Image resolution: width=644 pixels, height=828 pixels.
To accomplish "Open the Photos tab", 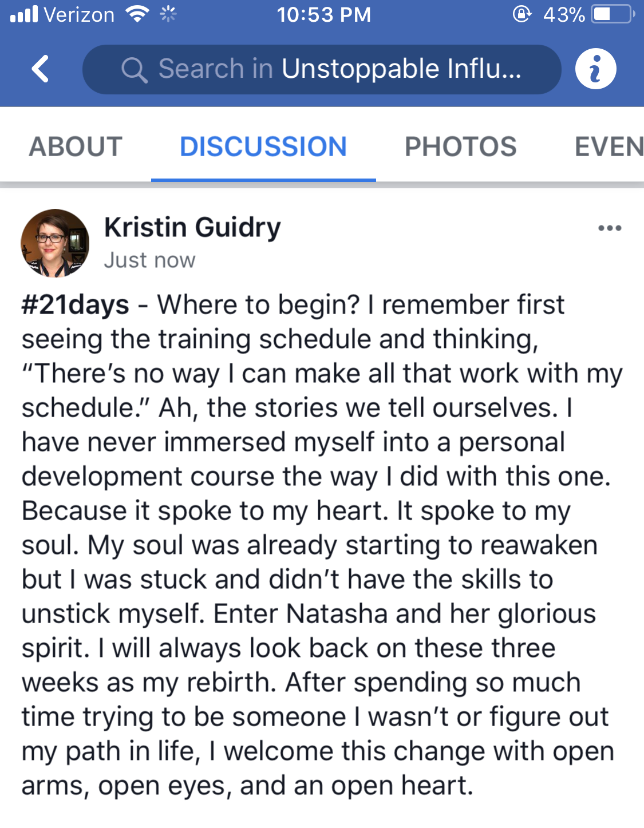I will coord(460,146).
